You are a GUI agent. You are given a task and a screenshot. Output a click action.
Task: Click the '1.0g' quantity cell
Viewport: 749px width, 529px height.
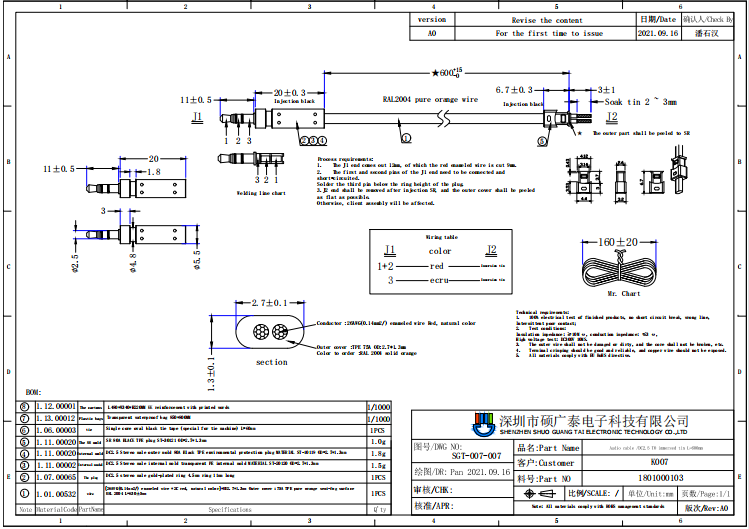pos(378,442)
